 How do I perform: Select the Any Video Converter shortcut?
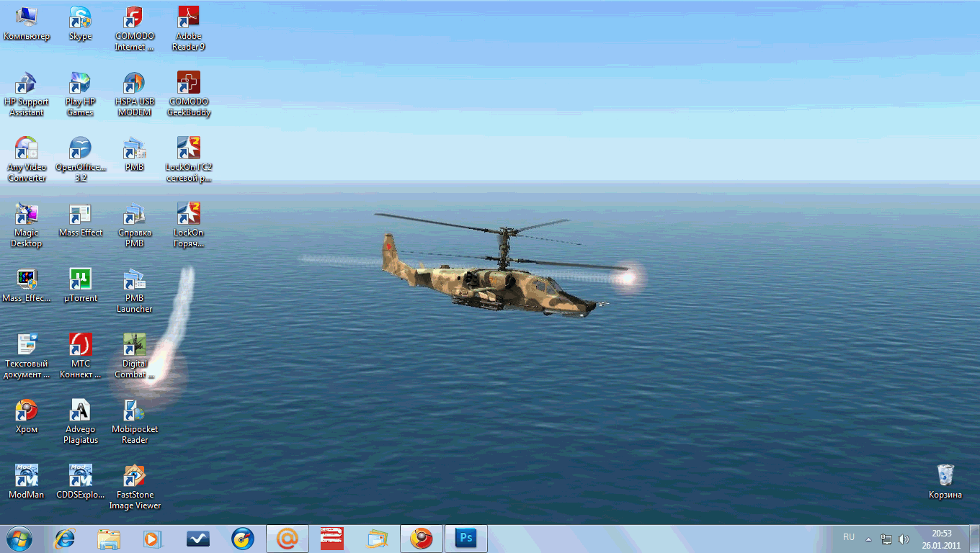pos(27,160)
